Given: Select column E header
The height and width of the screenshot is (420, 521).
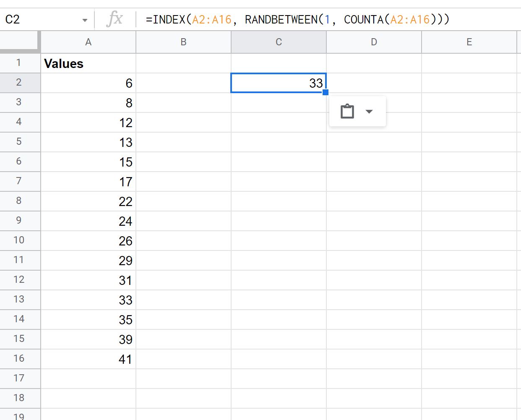Looking at the screenshot, I should point(469,42).
